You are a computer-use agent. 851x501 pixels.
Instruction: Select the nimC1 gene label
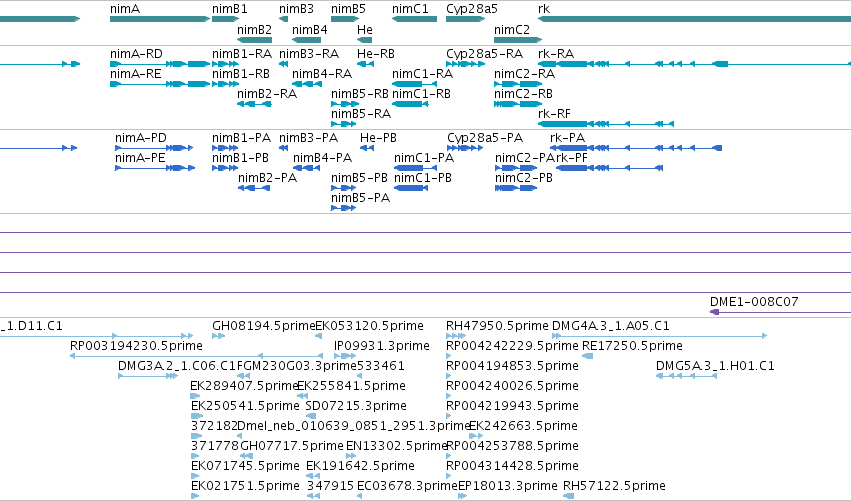pyautogui.click(x=410, y=9)
